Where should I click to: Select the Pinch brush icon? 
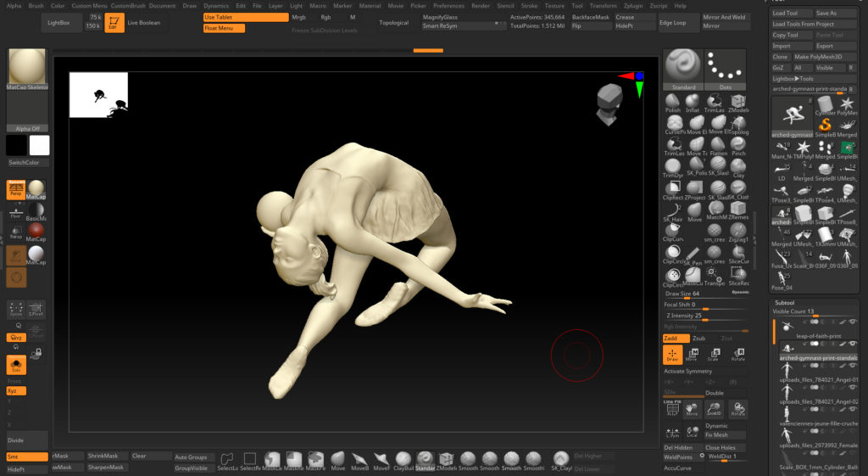738,144
